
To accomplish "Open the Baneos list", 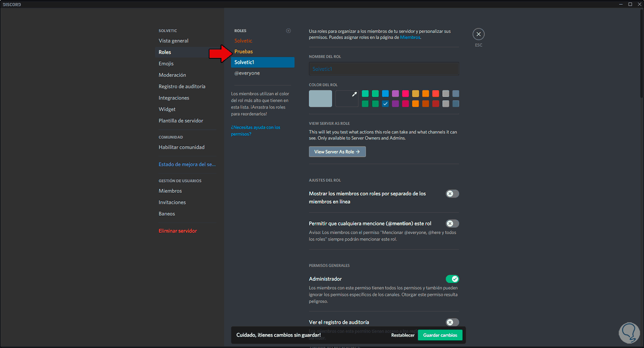I will pyautogui.click(x=167, y=214).
